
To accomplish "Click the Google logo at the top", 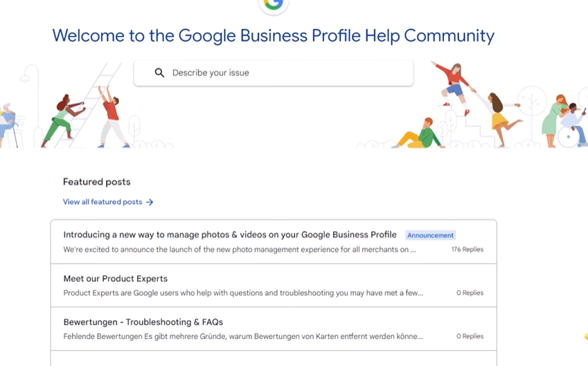I will 274,4.
